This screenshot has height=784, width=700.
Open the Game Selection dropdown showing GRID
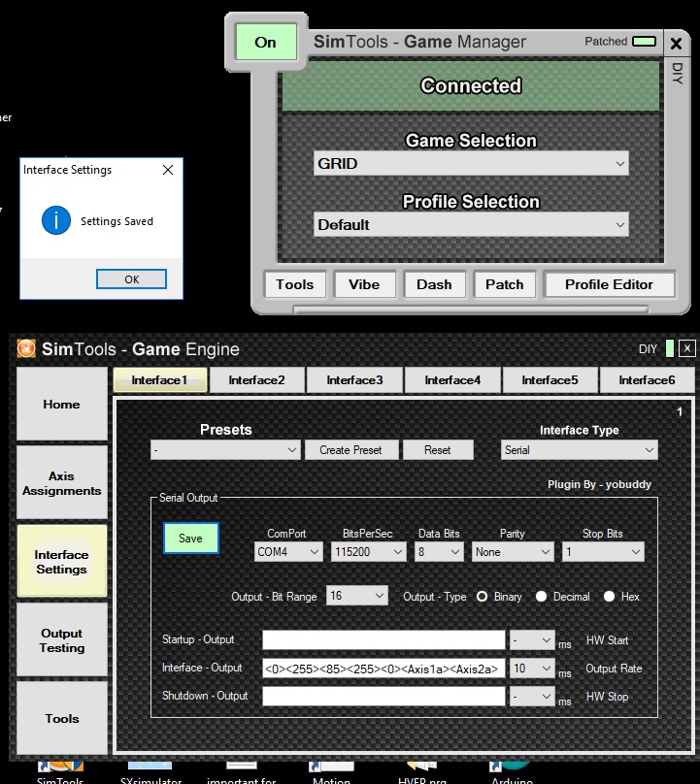click(471, 164)
